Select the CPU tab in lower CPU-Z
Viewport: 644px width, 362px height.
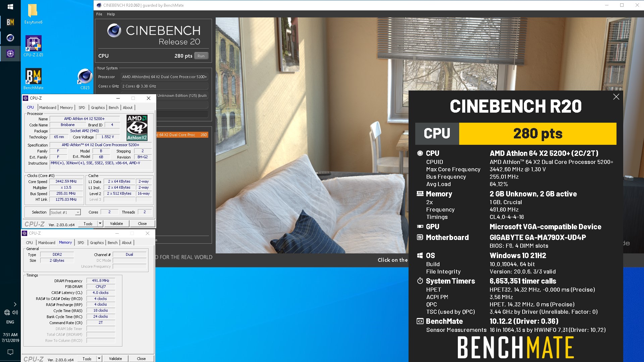tap(30, 243)
